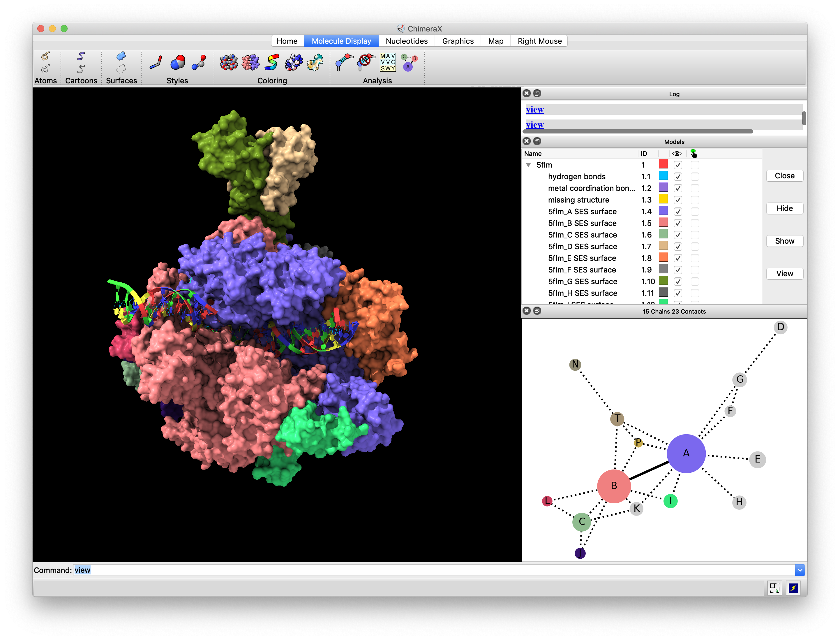
Task: Open chain contacts interfaces icon
Action: coord(409,62)
